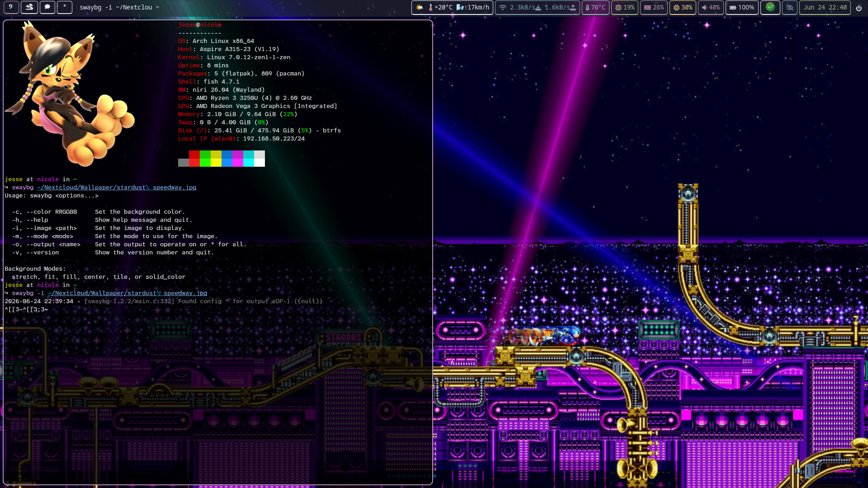Click the memory usage 26% module
The width and height of the screenshot is (868, 488).
654,7
